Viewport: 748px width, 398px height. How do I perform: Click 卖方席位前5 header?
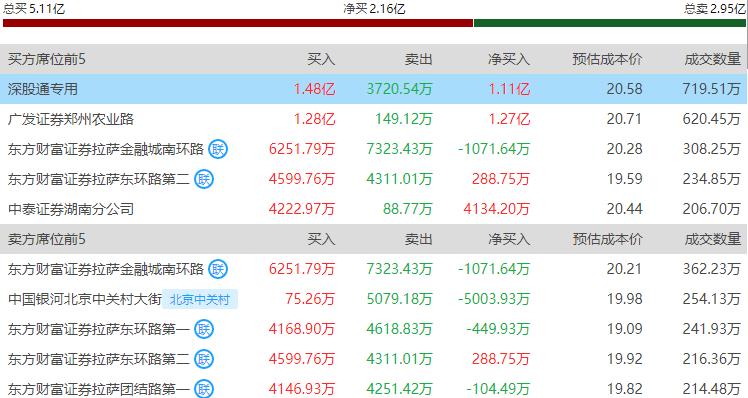(x=46, y=239)
